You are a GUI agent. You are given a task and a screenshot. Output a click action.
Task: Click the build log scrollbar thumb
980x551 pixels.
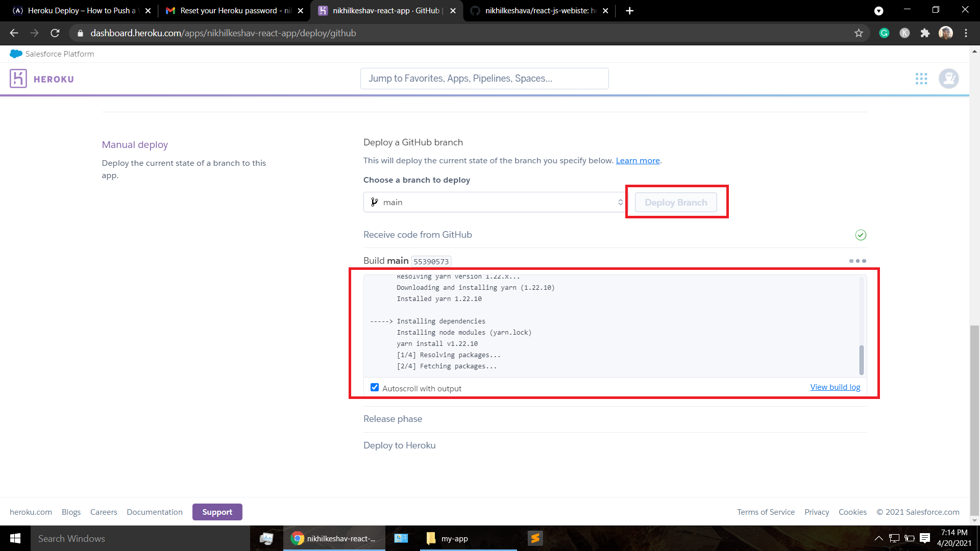point(862,360)
